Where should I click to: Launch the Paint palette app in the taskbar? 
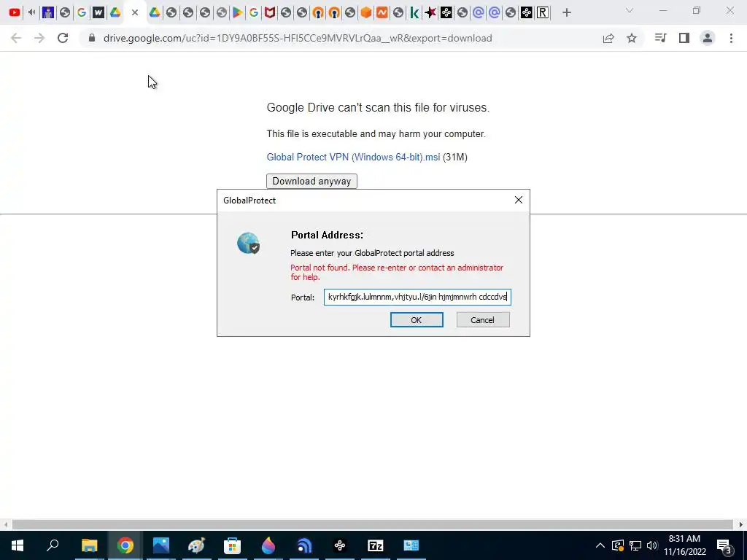(196, 545)
